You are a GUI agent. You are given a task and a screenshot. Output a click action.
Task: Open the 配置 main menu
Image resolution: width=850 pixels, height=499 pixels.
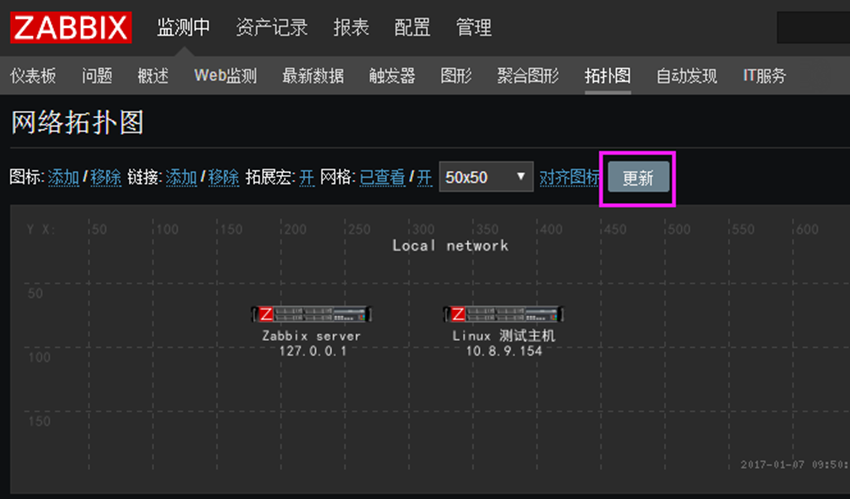pyautogui.click(x=412, y=27)
